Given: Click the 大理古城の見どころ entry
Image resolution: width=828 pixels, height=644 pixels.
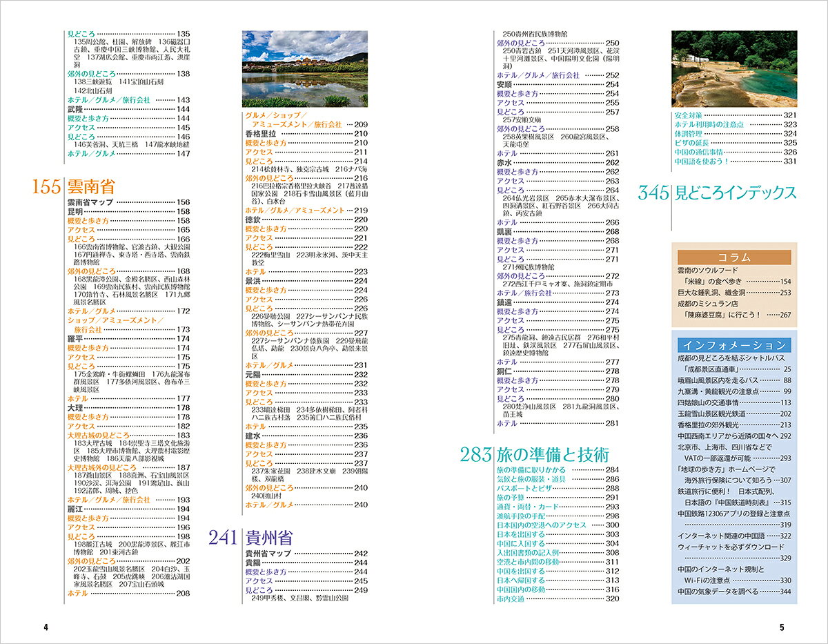Looking at the screenshot, I should [128, 435].
